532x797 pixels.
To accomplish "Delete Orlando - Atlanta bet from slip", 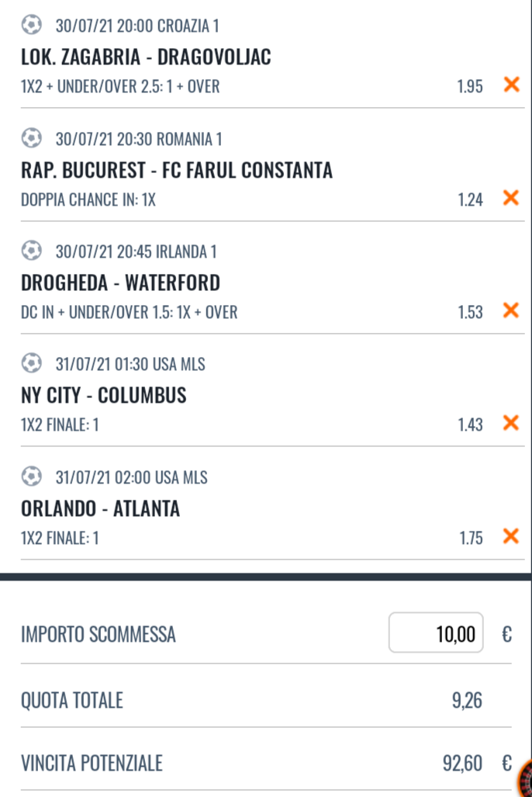I will tap(511, 536).
